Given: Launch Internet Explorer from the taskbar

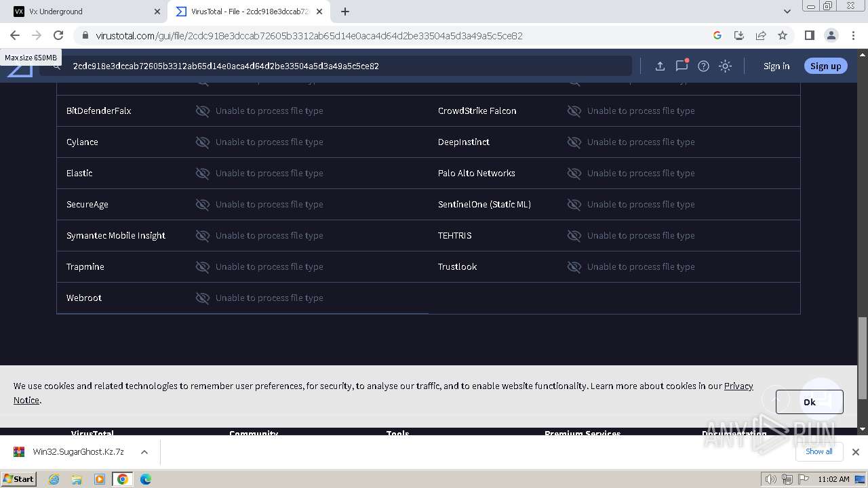Looking at the screenshot, I should coord(54,479).
